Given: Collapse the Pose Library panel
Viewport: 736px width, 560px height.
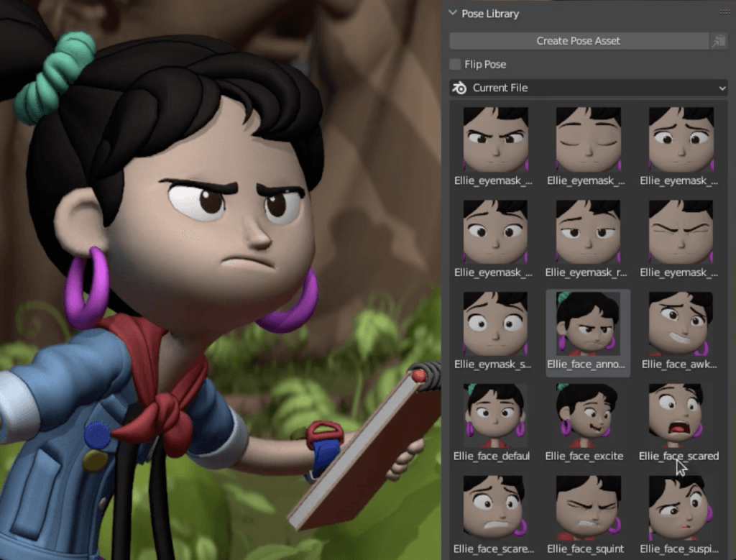Looking at the screenshot, I should (453, 14).
